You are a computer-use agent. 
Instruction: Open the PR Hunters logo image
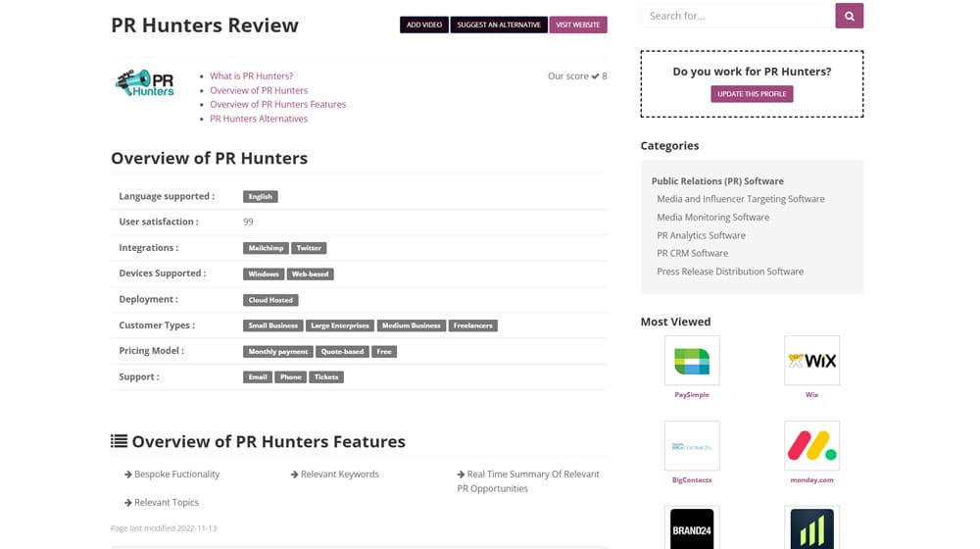click(x=145, y=83)
